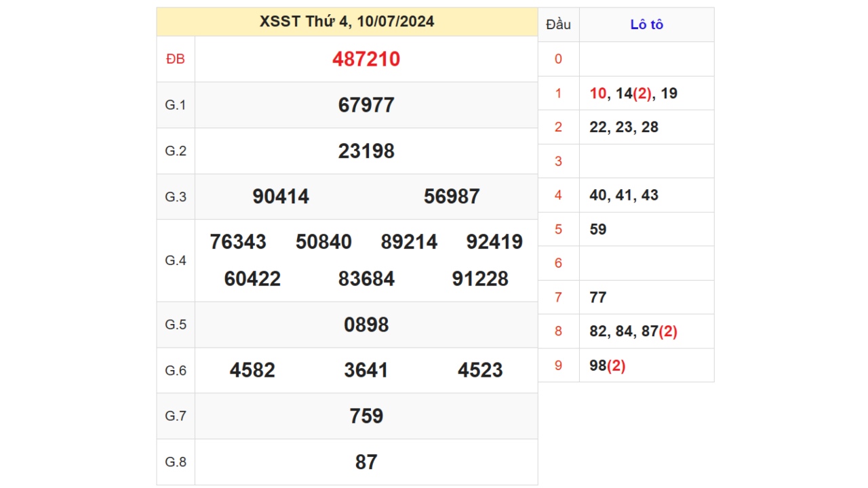Click the G.3 row label

176,197
